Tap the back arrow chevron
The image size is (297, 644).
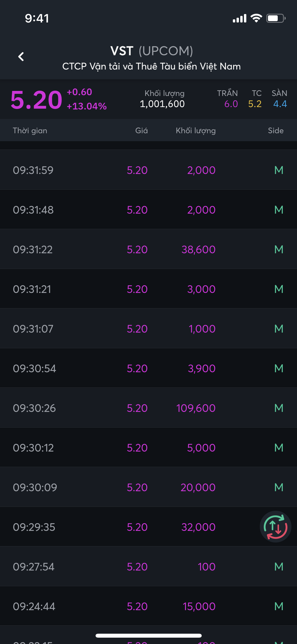pos(21,57)
